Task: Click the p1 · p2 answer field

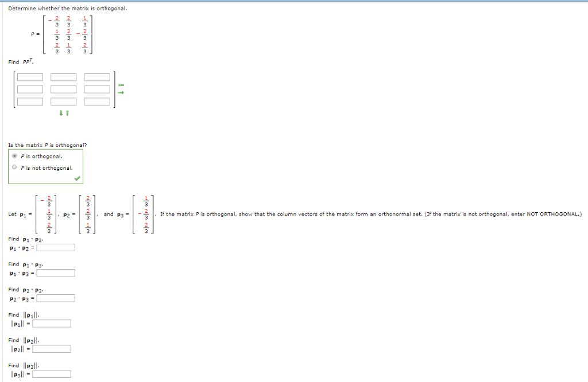Action: [56, 247]
